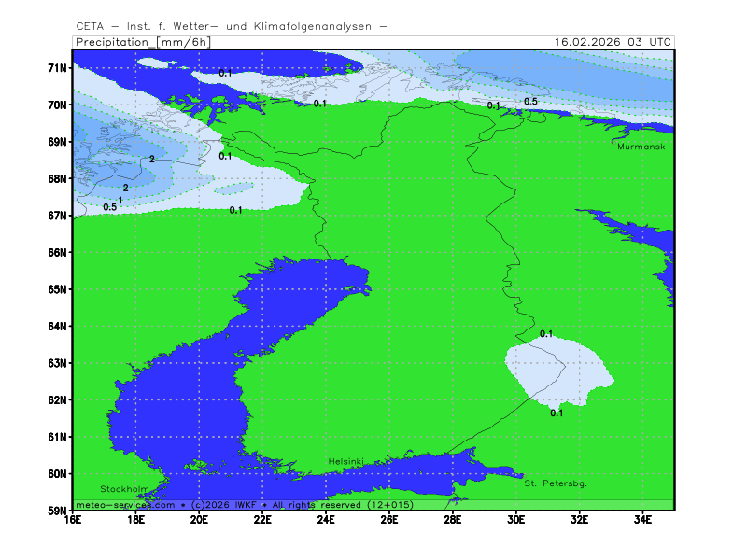Click the Helsinki city label

tap(345, 462)
